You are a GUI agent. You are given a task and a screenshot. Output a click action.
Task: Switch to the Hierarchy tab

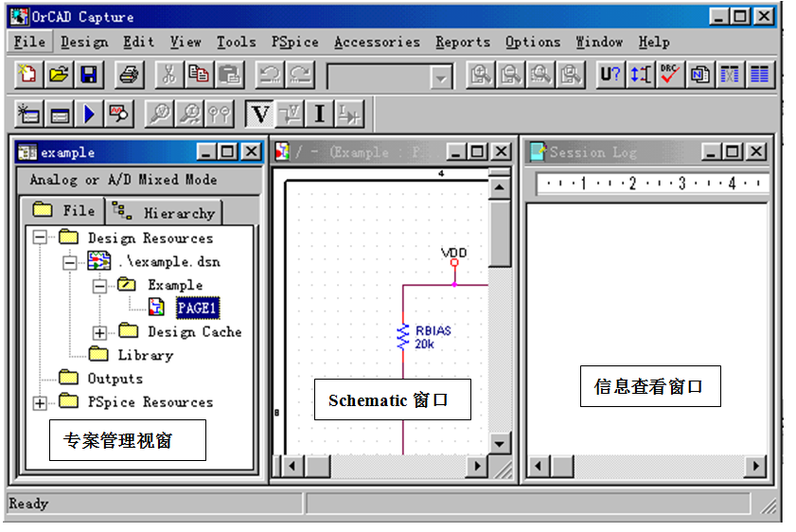(x=164, y=212)
